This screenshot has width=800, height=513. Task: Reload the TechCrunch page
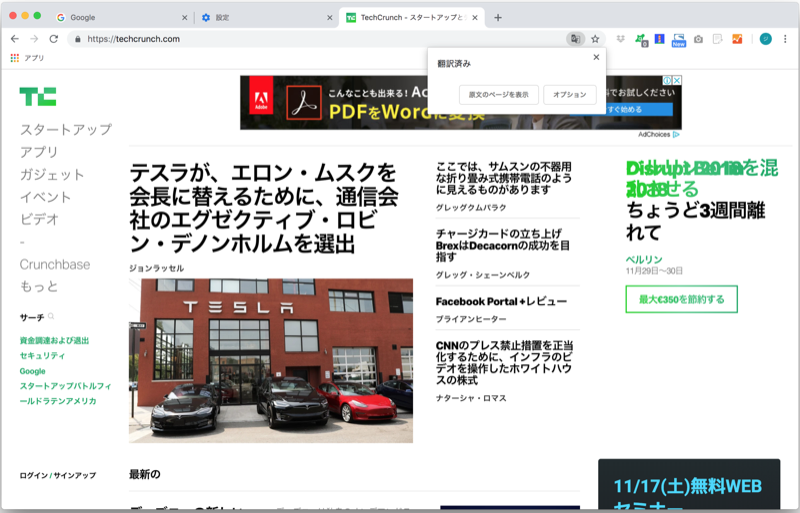[x=54, y=39]
